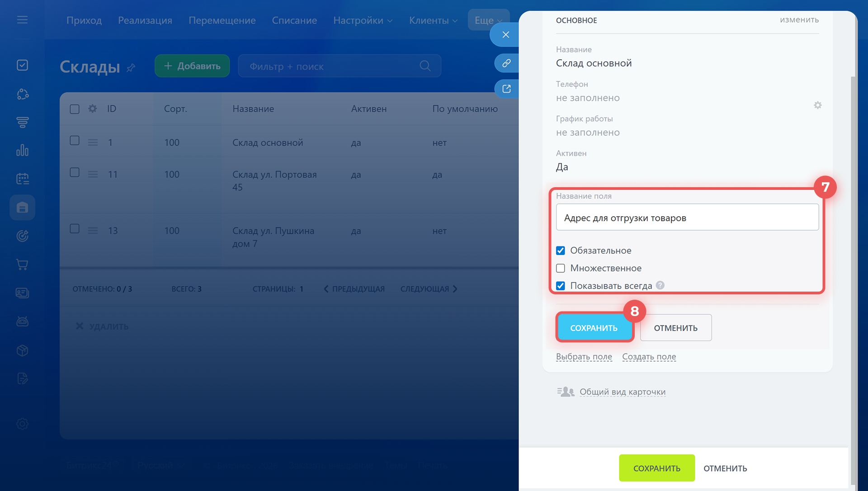868x491 pixels.
Task: Uncheck the Обязательное checkbox
Action: point(561,250)
